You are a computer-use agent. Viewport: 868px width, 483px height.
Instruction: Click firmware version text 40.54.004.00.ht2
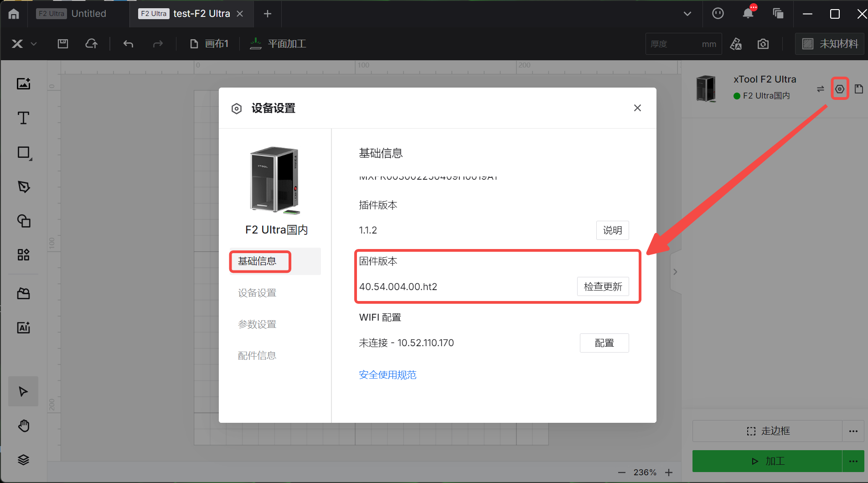(398, 286)
